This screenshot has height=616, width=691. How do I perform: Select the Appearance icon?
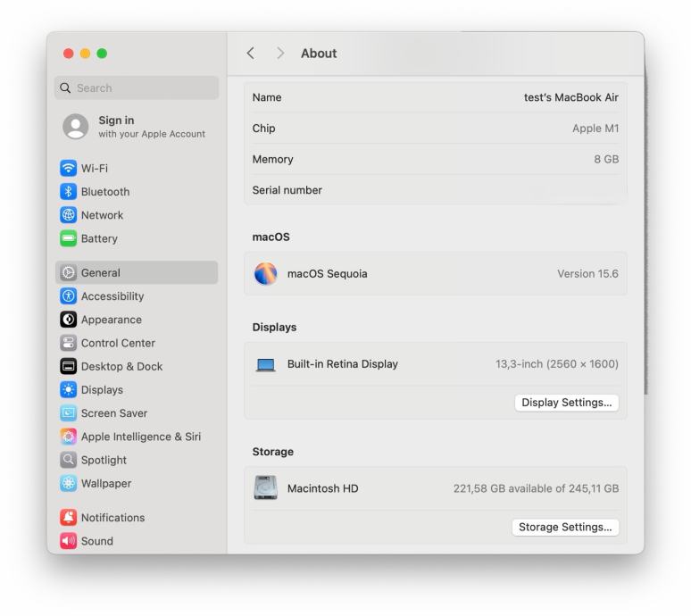69,319
